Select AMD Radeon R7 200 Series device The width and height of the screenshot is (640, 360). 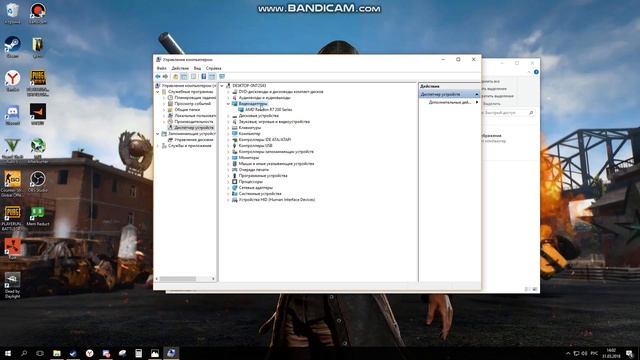pyautogui.click(x=269, y=110)
